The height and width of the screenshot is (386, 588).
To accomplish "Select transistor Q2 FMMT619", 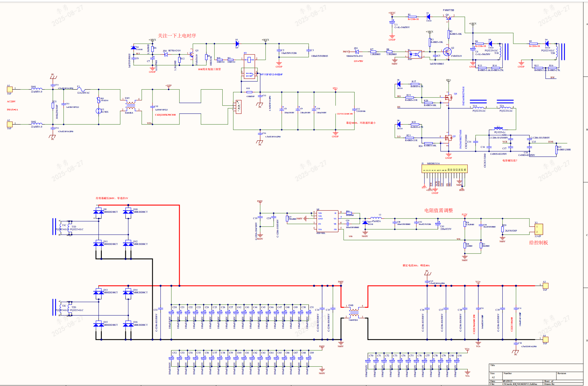I will pos(447,52).
